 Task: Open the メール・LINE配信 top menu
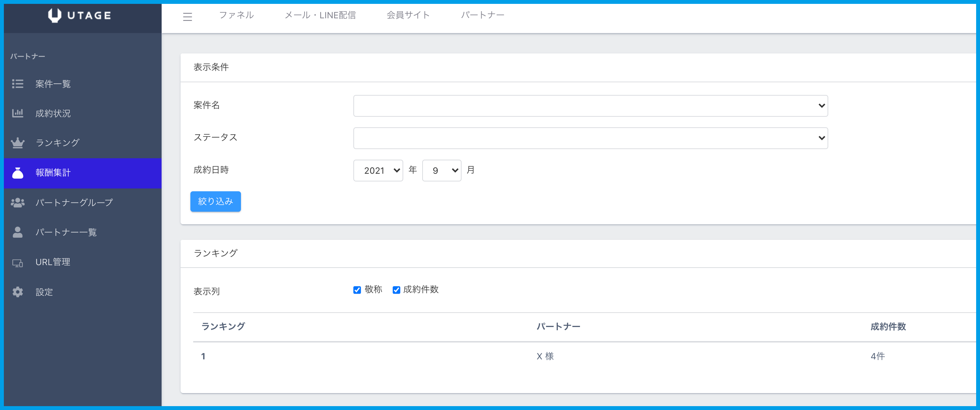[x=320, y=15]
